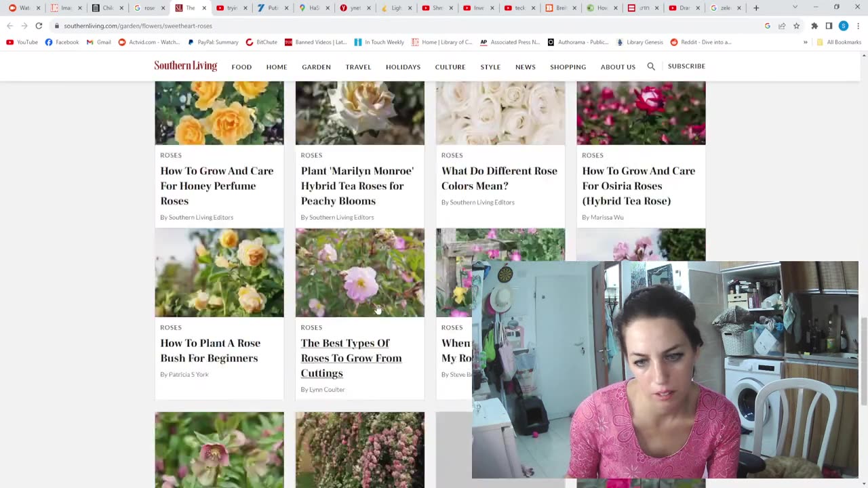Click author name Lynn Coulter
The image size is (868, 488).
click(327, 390)
